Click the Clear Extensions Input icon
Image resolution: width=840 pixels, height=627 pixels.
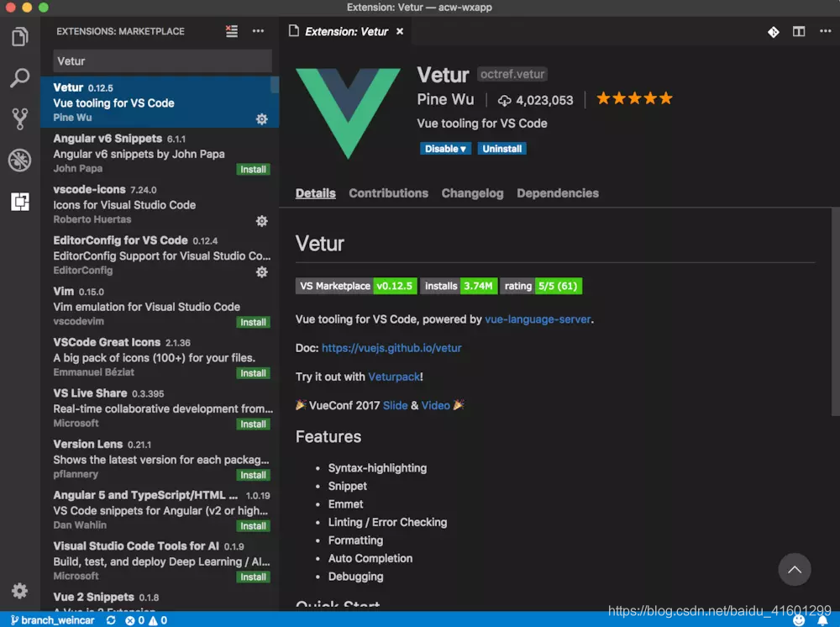[x=232, y=31]
